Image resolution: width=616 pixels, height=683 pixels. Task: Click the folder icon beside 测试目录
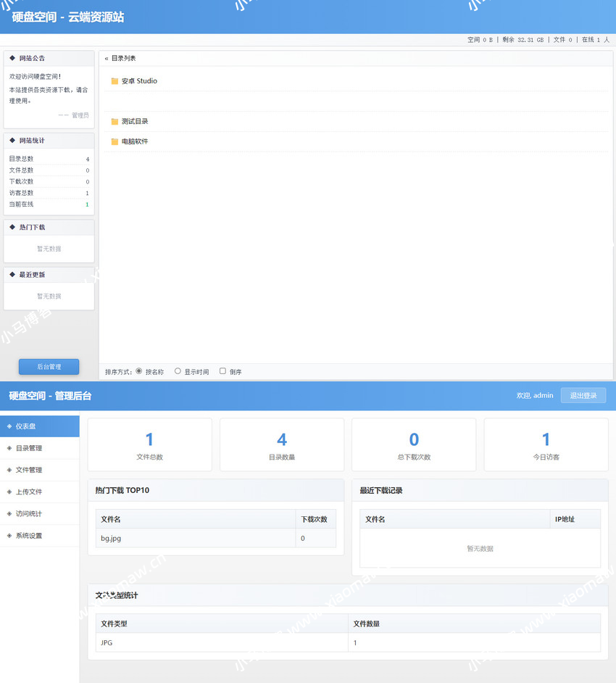(x=115, y=121)
